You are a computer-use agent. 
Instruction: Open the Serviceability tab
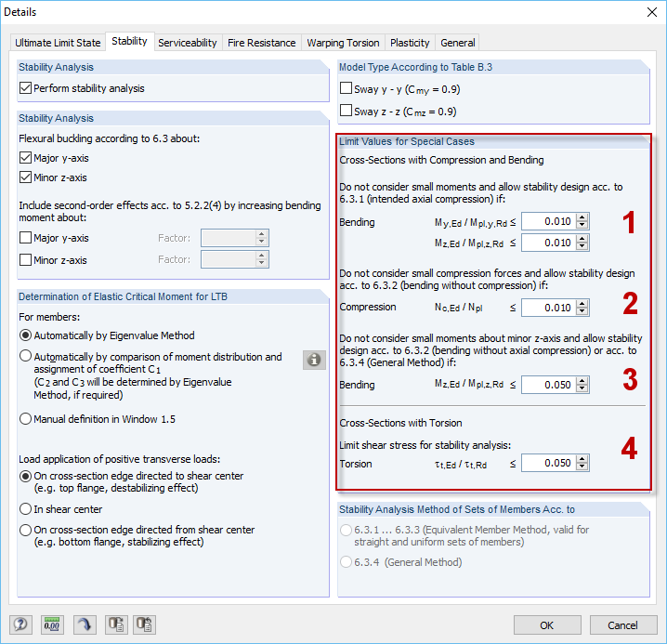click(x=188, y=43)
